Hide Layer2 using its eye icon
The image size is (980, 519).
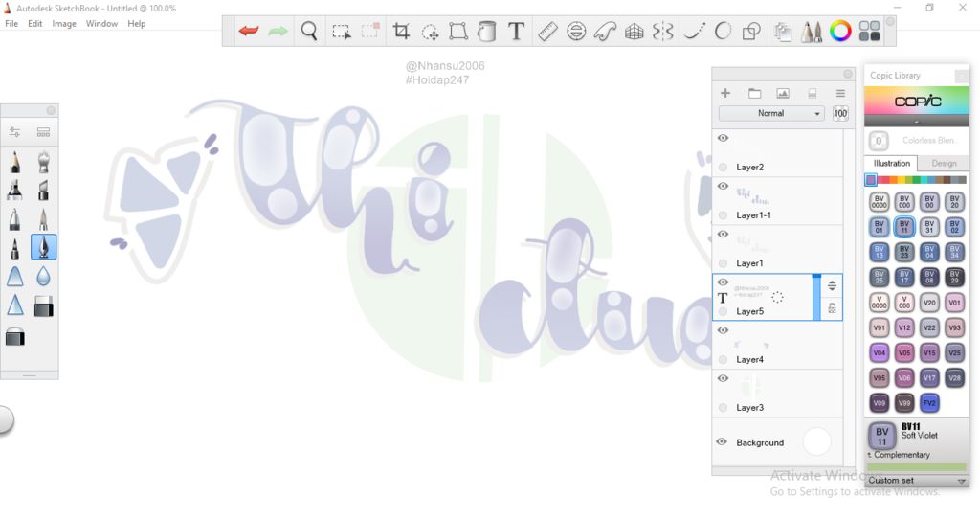click(724, 138)
